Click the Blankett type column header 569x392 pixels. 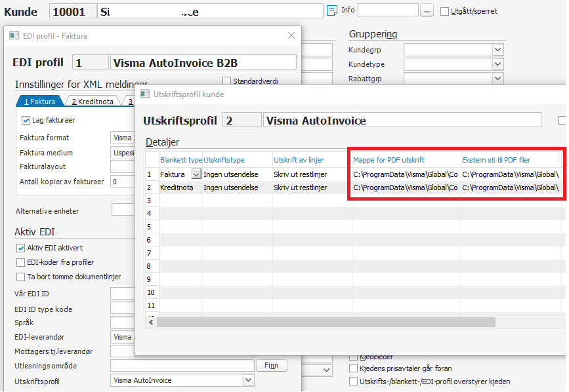click(x=180, y=160)
